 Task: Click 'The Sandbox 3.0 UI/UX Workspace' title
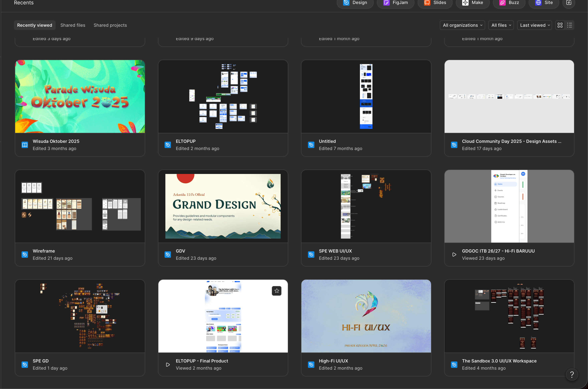499,361
